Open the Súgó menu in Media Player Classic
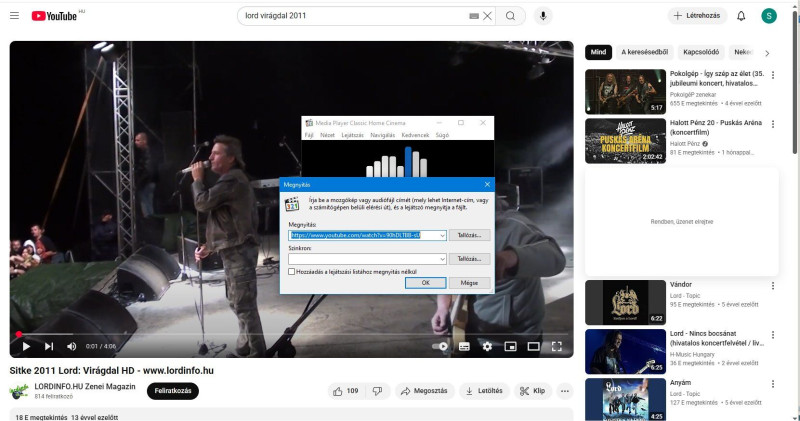Screen dimensions: 800x421 point(442,135)
